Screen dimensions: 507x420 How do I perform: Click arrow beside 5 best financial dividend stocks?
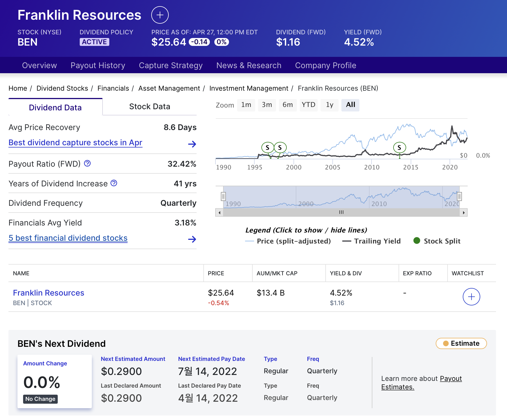click(192, 239)
